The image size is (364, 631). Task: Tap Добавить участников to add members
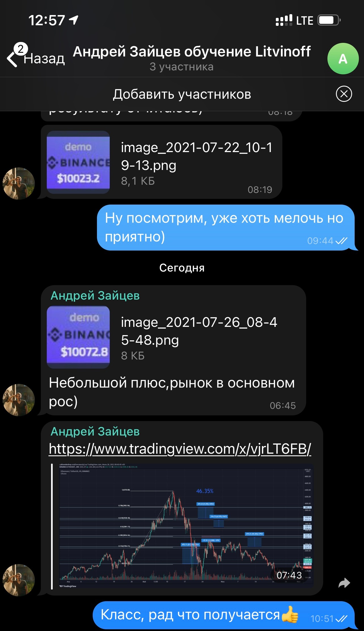click(182, 94)
